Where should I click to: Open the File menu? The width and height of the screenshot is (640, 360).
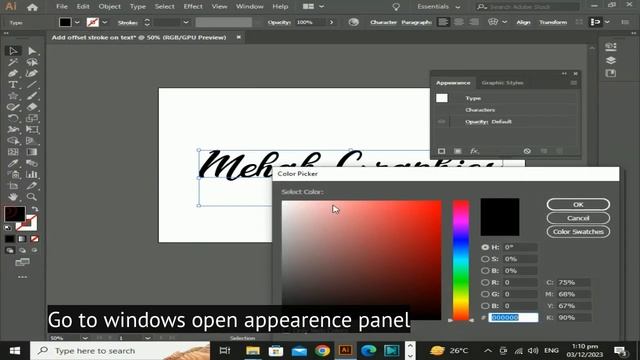click(62, 7)
